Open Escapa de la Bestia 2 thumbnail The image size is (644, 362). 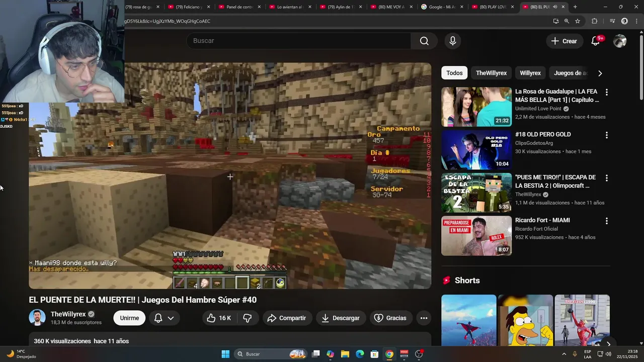point(476,193)
